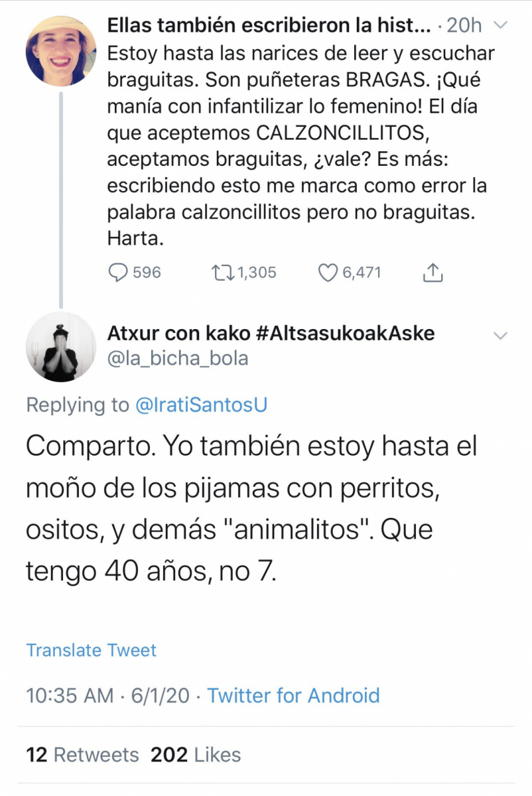Screen dimensions: 532x796
Task: Visit the @la_bicha_bola handle
Action: pyautogui.click(x=178, y=359)
